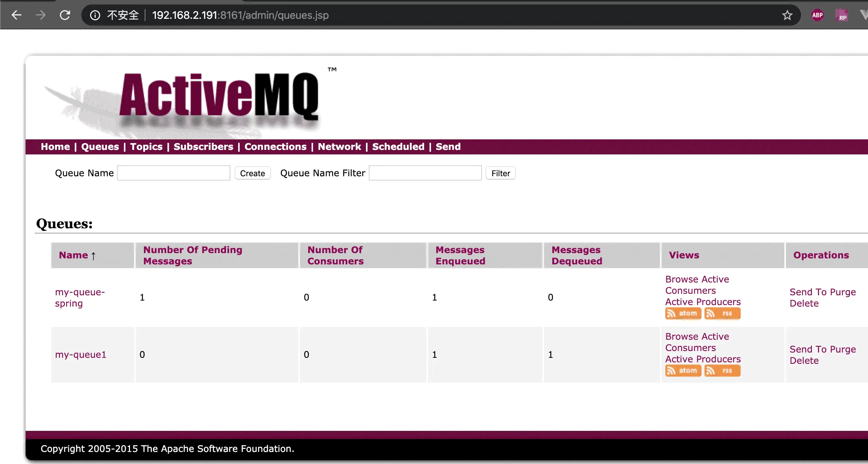Go to the Topics page
The width and height of the screenshot is (868, 464).
(146, 147)
